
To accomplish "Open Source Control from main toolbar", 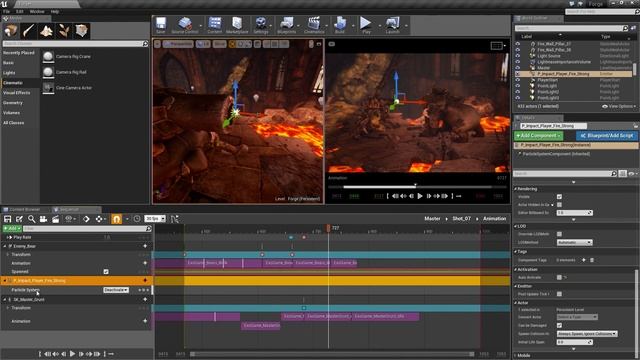I will tap(185, 25).
